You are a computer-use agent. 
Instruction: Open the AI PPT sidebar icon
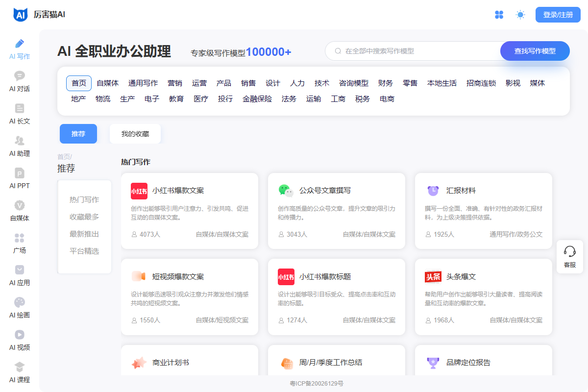pyautogui.click(x=20, y=173)
